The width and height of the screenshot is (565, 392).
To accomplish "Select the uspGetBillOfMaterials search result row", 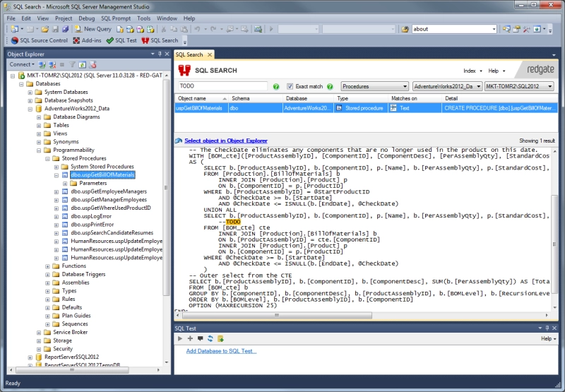I will pyautogui.click(x=366, y=108).
